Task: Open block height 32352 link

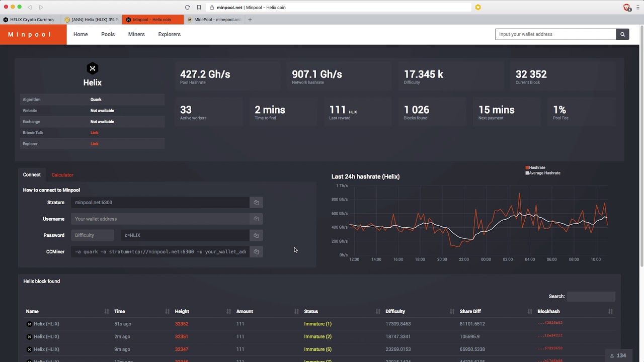Action: (x=182, y=324)
